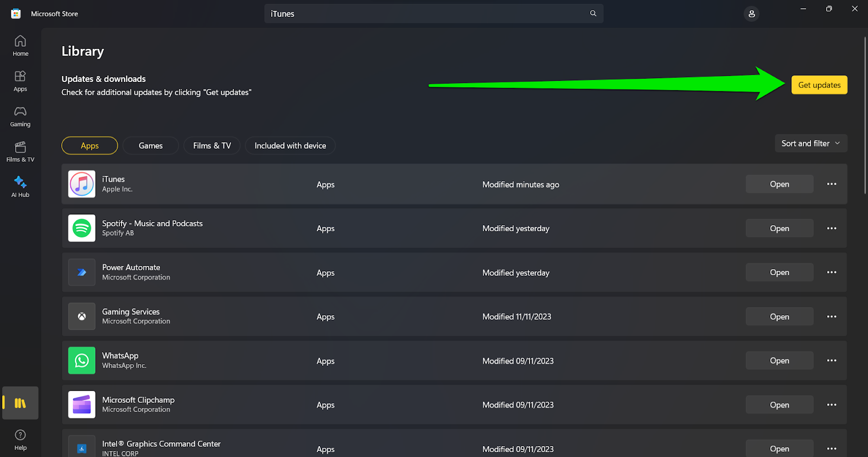Click the WhatsApp app name
The width and height of the screenshot is (868, 457).
(x=120, y=356)
